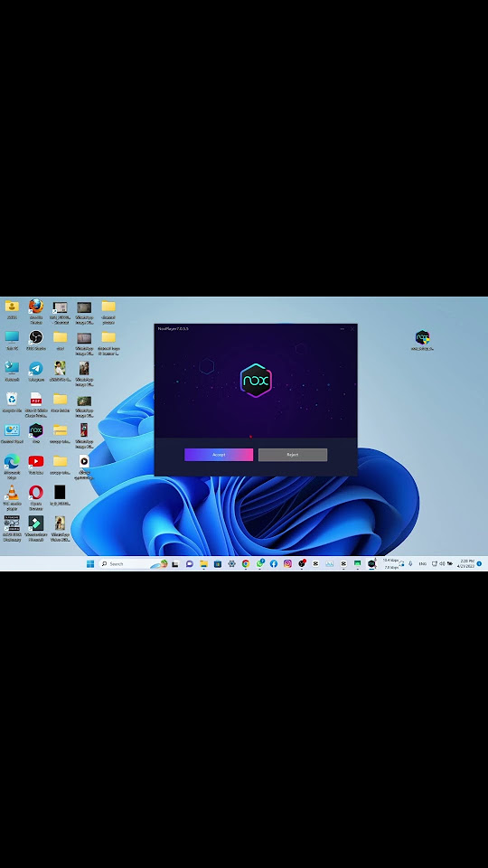This screenshot has height=868, width=488.
Task: Click the taskbar Search box
Action: [133, 563]
